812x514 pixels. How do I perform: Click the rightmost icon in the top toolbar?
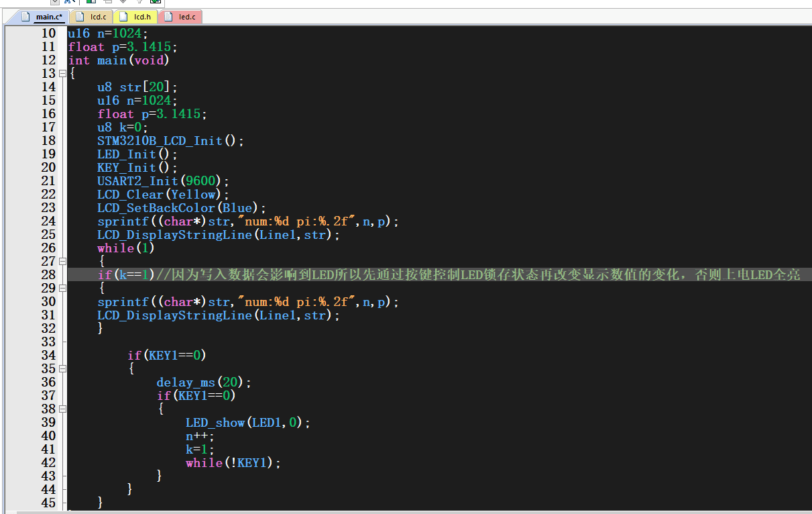point(156,2)
